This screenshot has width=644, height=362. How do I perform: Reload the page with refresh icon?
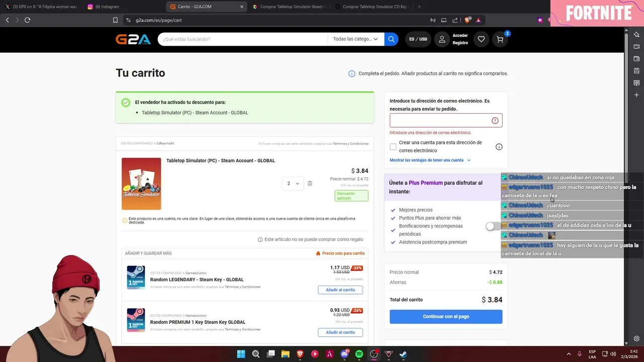point(27,20)
